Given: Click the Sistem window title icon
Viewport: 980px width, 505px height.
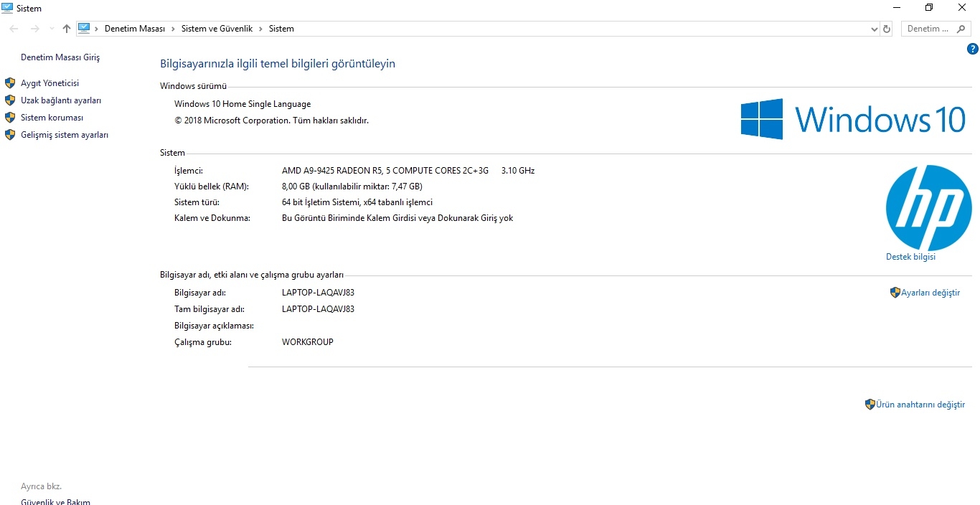Looking at the screenshot, I should 7,8.
